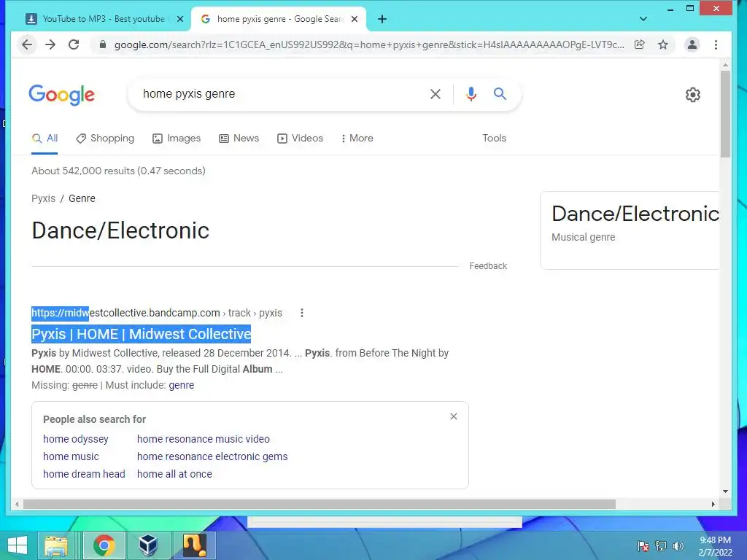This screenshot has width=747, height=560.
Task: Dismiss the People also search for box
Action: (x=454, y=416)
